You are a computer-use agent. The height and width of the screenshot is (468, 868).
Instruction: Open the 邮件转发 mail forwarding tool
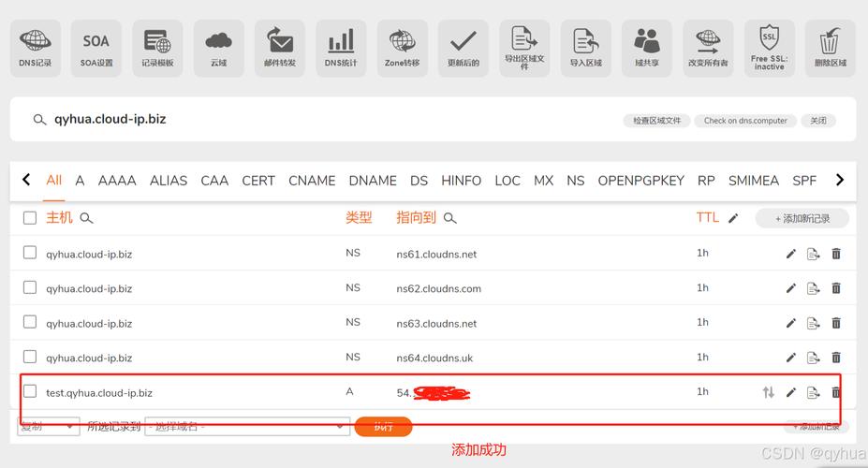[280, 48]
